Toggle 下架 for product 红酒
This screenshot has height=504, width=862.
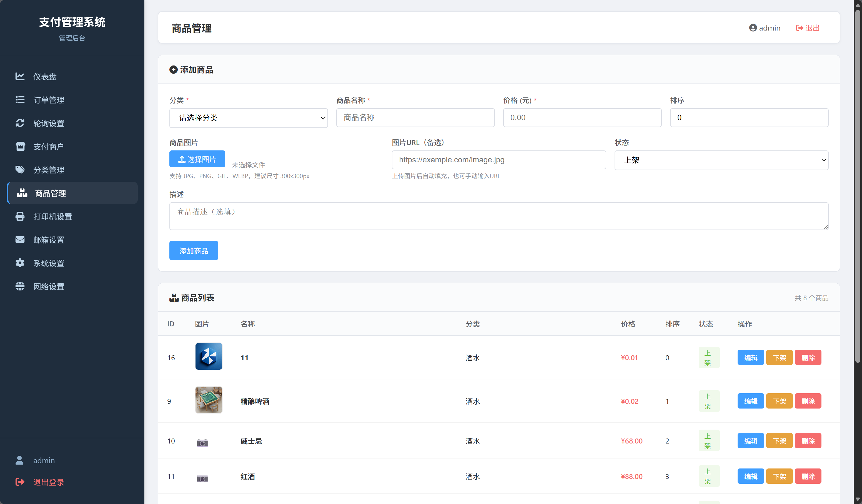click(x=779, y=476)
